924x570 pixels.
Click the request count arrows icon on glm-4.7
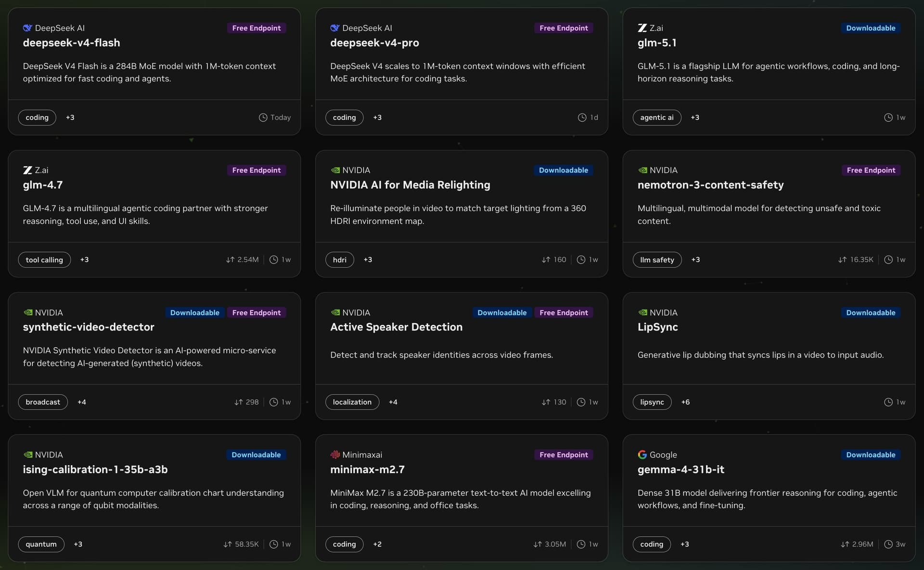(230, 260)
